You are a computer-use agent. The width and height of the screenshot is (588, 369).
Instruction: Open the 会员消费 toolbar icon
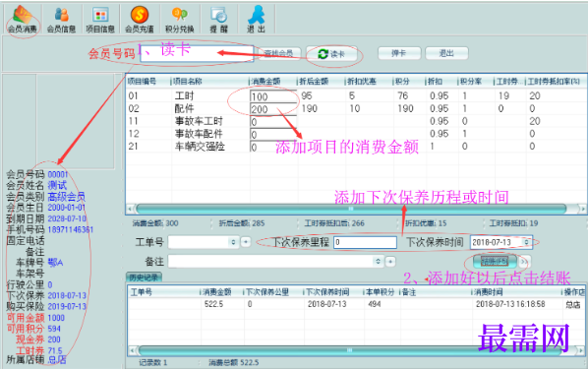[x=23, y=19]
